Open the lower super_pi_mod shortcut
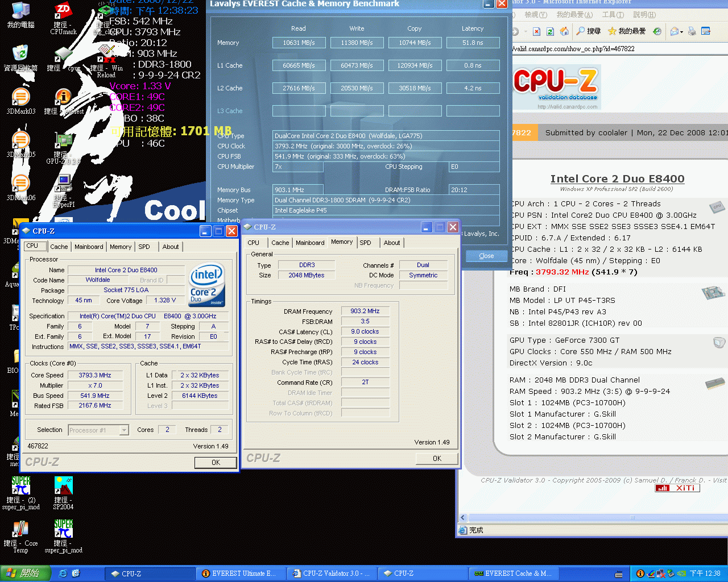This screenshot has height=582, width=728. coord(63,537)
